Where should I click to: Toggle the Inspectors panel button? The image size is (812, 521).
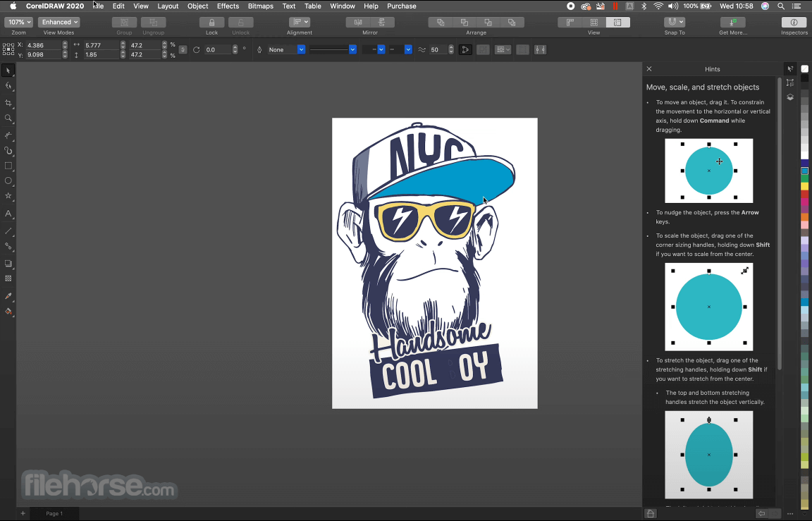tap(794, 23)
